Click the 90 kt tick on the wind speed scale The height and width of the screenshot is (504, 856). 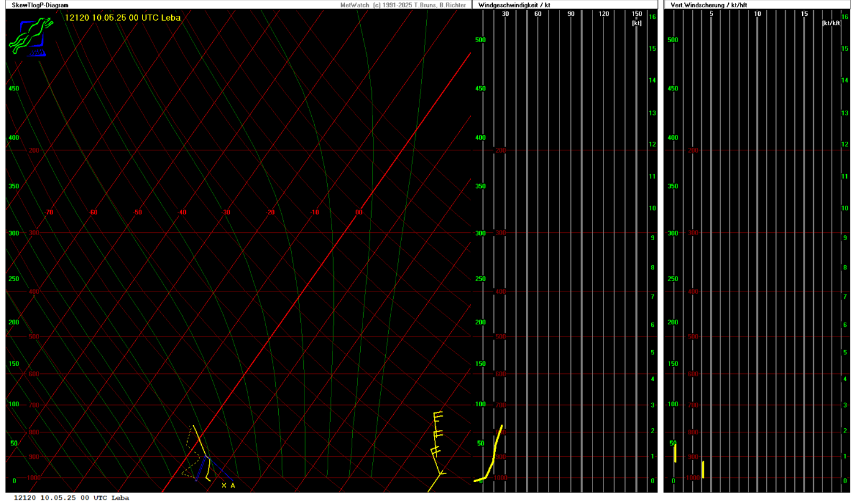tap(571, 14)
